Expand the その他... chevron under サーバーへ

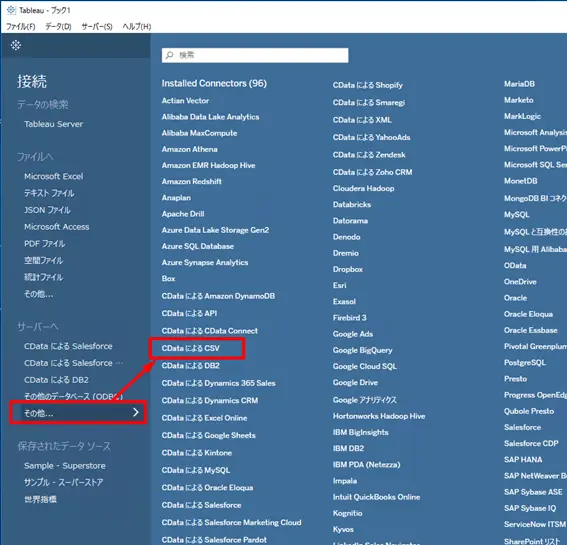pos(136,412)
